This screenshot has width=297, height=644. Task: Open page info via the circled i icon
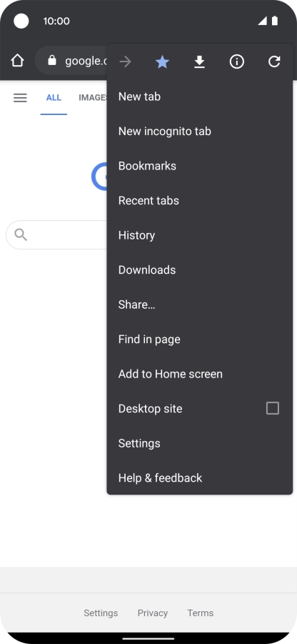click(x=237, y=62)
